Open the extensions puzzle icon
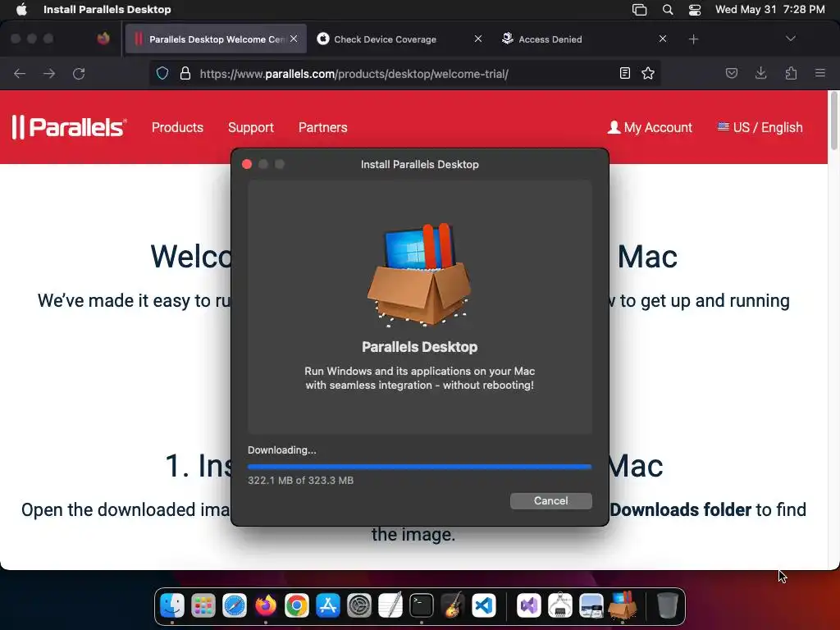 [x=791, y=73]
